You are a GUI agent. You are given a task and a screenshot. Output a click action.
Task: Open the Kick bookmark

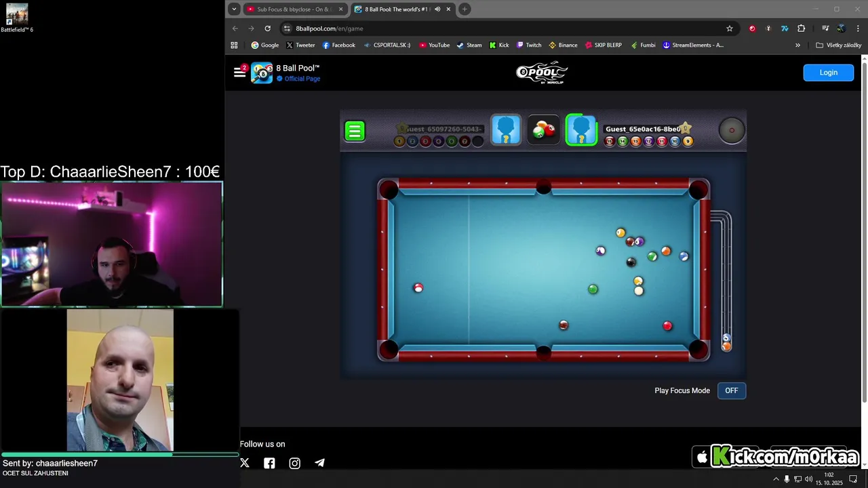[x=499, y=45]
